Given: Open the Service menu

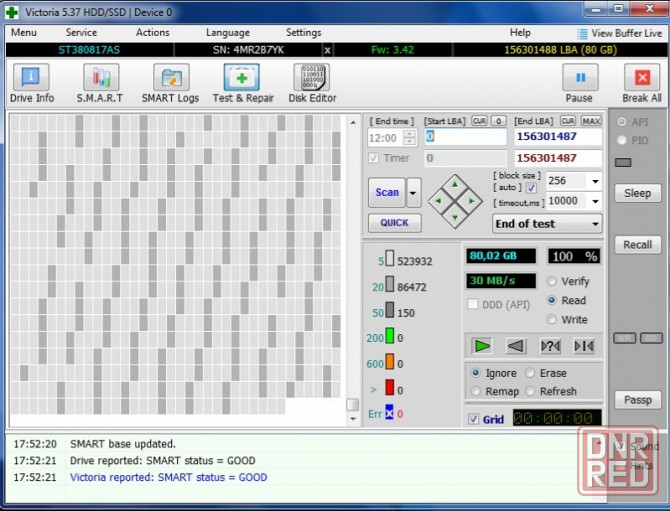Looking at the screenshot, I should 81,33.
